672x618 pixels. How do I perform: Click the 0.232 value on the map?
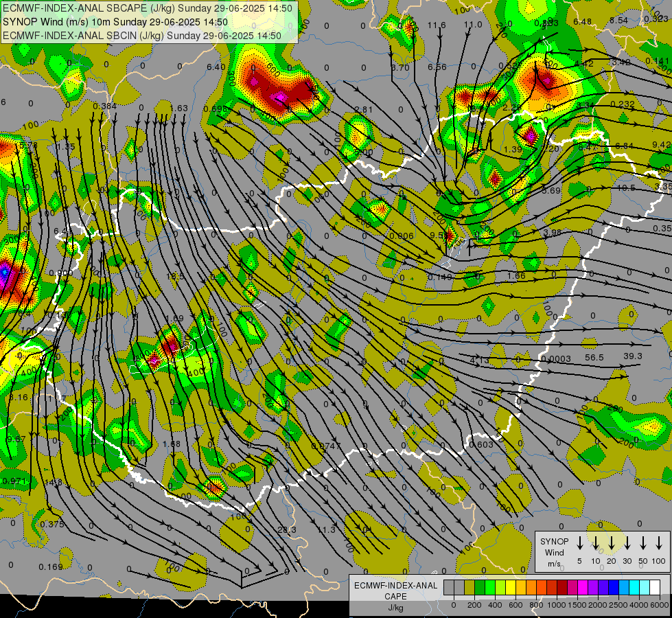623,104
